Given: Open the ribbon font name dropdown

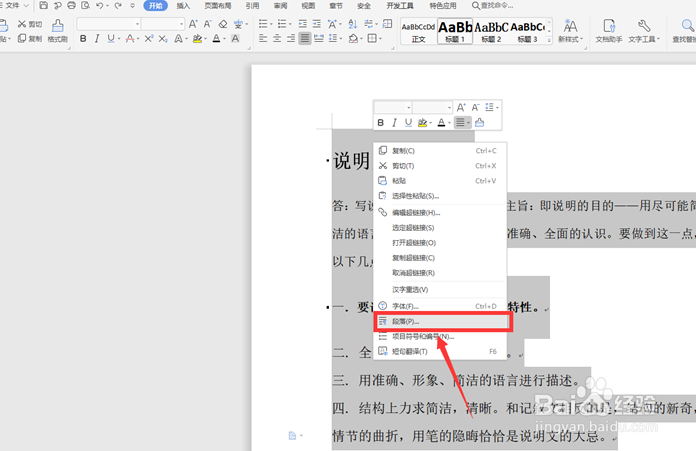Looking at the screenshot, I should coord(138,24).
